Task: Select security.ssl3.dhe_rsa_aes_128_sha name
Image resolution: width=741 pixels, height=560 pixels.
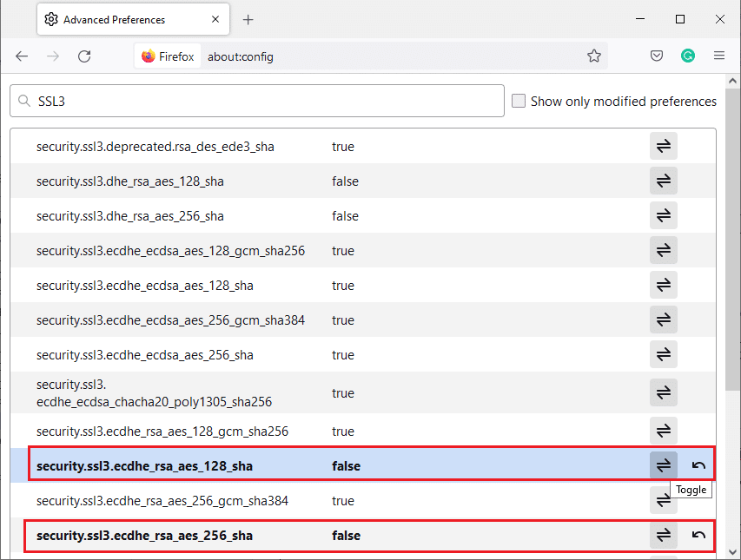Action: [x=130, y=181]
